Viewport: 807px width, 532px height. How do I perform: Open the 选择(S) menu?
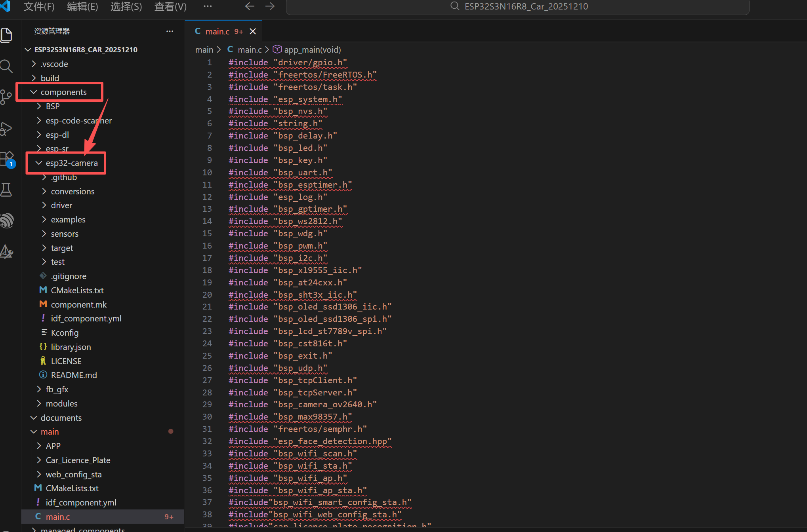[126, 6]
